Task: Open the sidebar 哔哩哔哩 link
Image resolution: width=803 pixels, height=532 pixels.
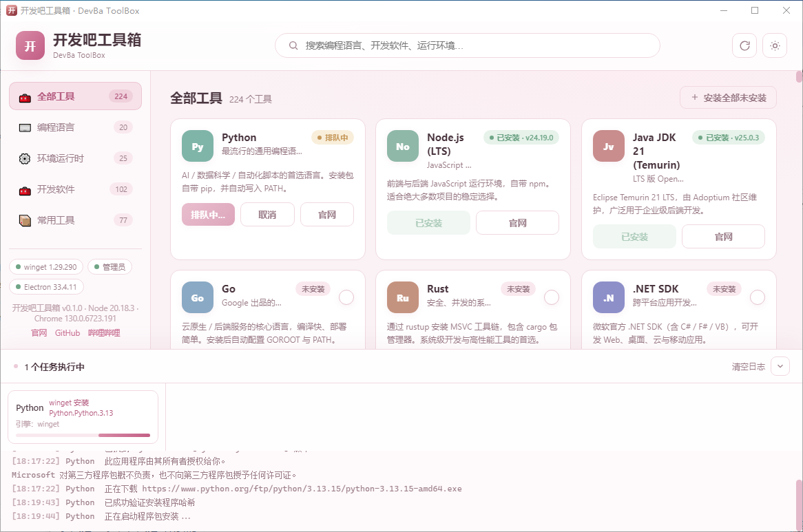Action: click(104, 333)
